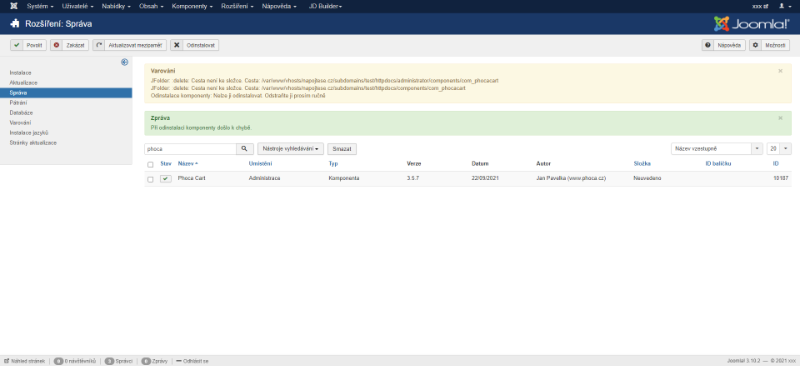Go to Databáze in sidebar
This screenshot has width=800, height=366.
[x=21, y=113]
